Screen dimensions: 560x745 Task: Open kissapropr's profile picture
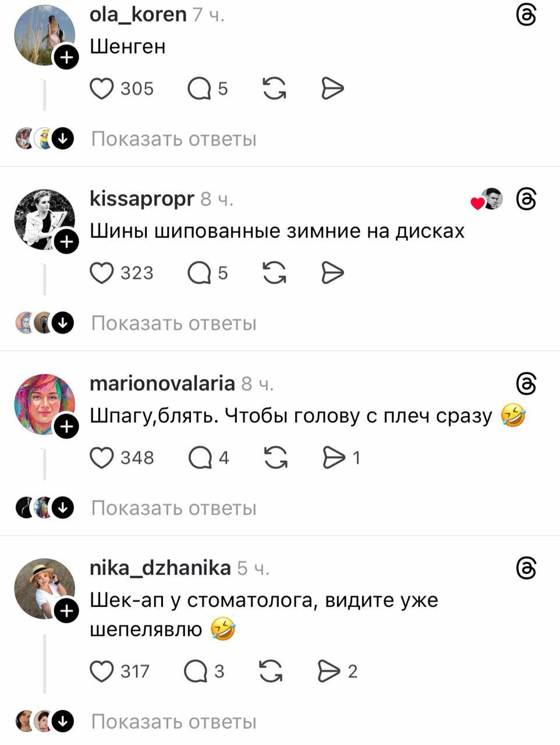tap(44, 219)
